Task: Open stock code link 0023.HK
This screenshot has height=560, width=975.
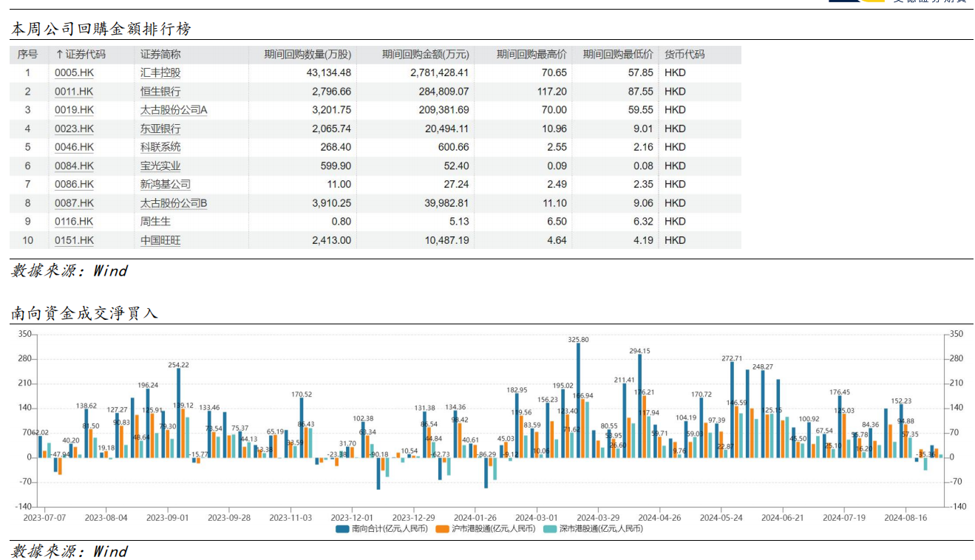Action: click(75, 129)
